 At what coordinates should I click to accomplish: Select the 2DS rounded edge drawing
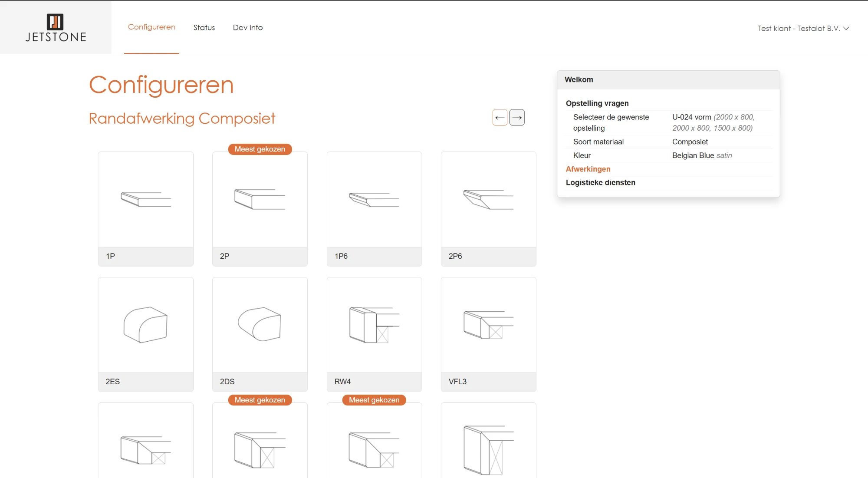(260, 325)
